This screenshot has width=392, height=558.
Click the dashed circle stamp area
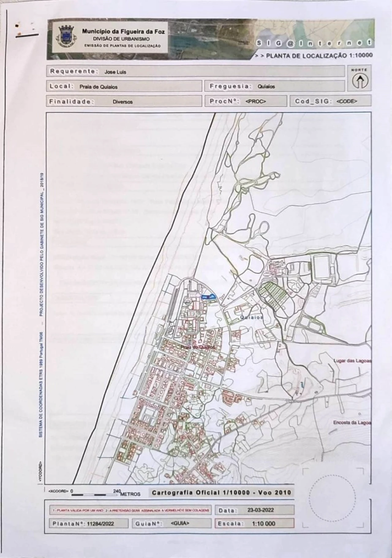point(332,496)
